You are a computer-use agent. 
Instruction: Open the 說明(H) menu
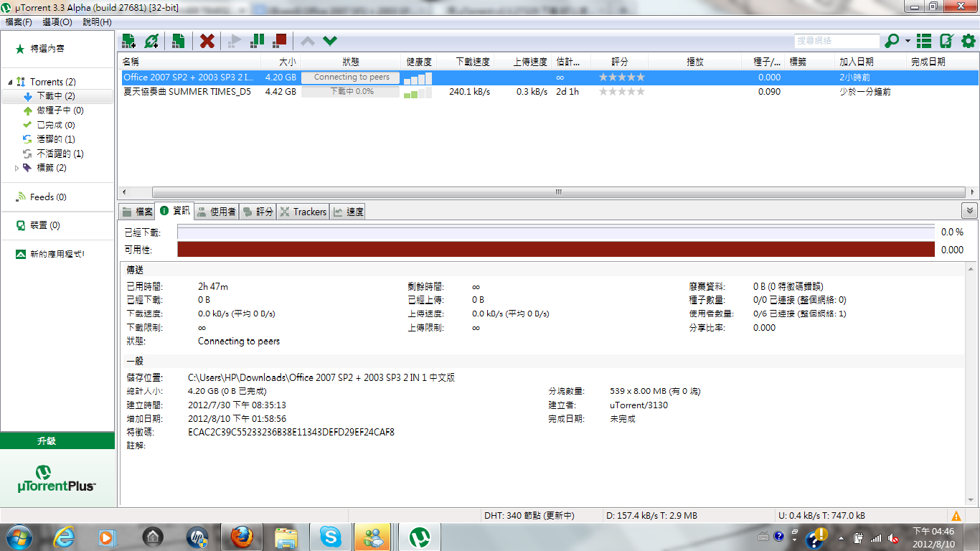point(97,22)
